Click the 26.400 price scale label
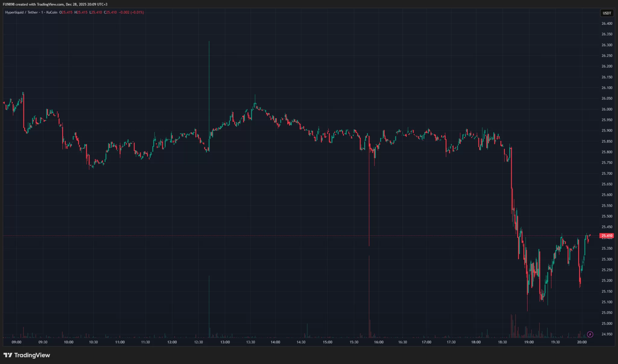Screen dimensions: 618x364 [607, 24]
